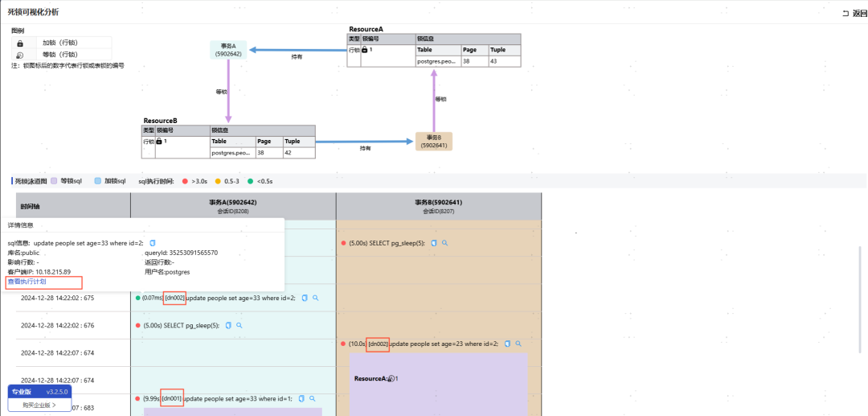Click timestamp 2024-12-28 14:22:02 : 675
The height and width of the screenshot is (416, 868).
pos(58,298)
